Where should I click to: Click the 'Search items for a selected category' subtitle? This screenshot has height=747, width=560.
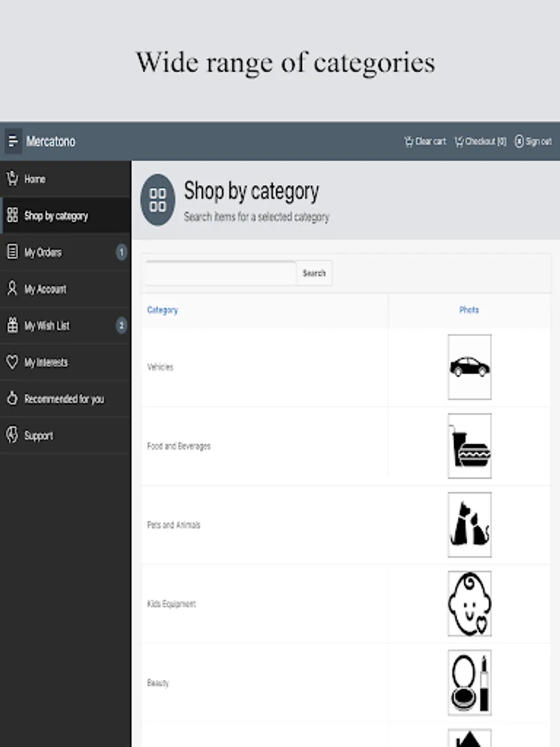pos(256,217)
